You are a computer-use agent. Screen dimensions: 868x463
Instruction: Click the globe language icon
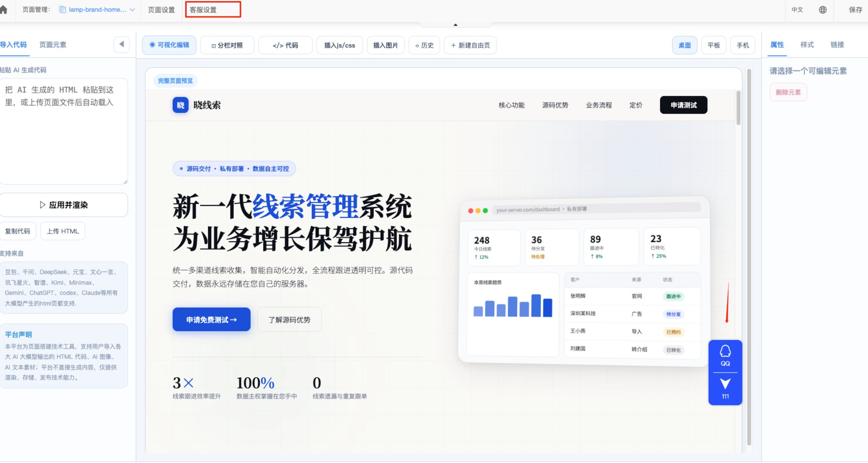pos(823,10)
